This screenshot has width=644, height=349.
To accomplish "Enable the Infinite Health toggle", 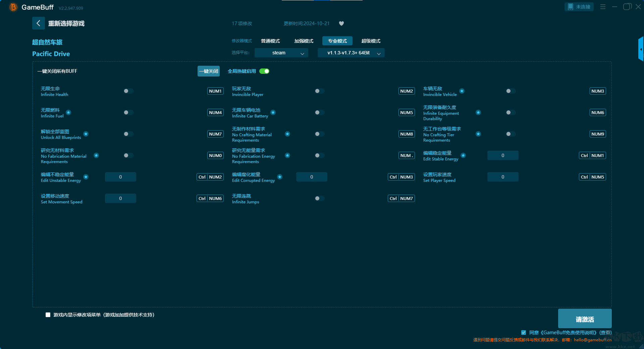I will click(128, 91).
